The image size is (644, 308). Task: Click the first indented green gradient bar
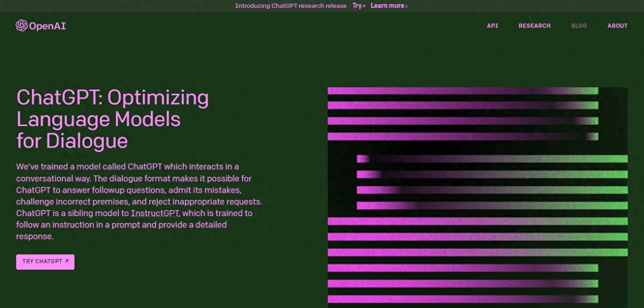tap(492, 159)
